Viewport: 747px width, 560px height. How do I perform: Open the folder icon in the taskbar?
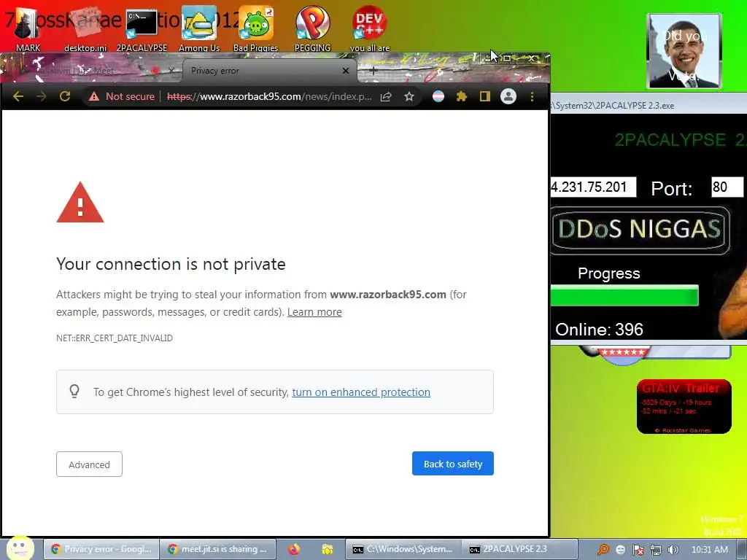[x=328, y=550]
